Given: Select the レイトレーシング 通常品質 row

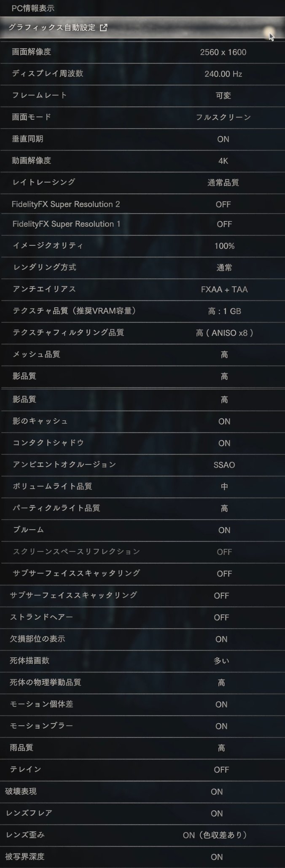Looking at the screenshot, I should (x=142, y=183).
